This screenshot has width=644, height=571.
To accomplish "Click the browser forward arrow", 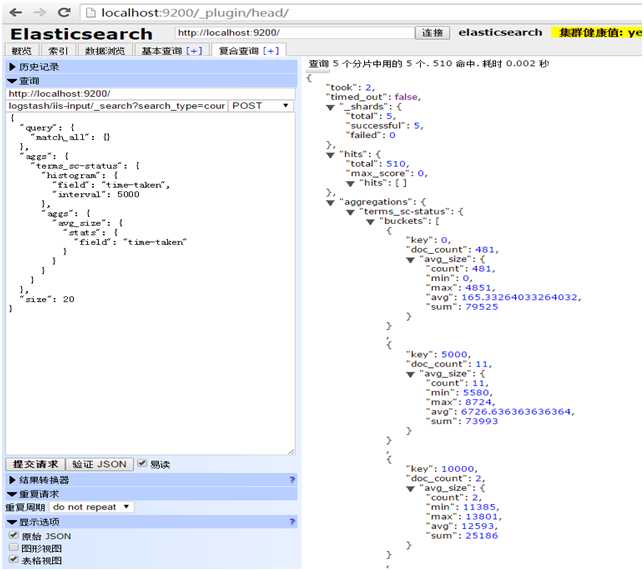I will tap(39, 12).
